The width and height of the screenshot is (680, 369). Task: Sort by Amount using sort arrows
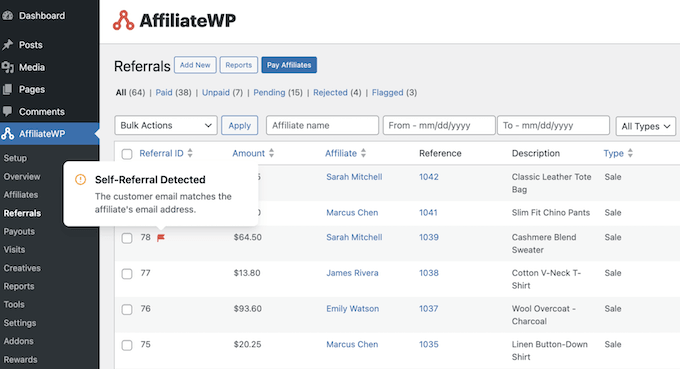point(271,153)
